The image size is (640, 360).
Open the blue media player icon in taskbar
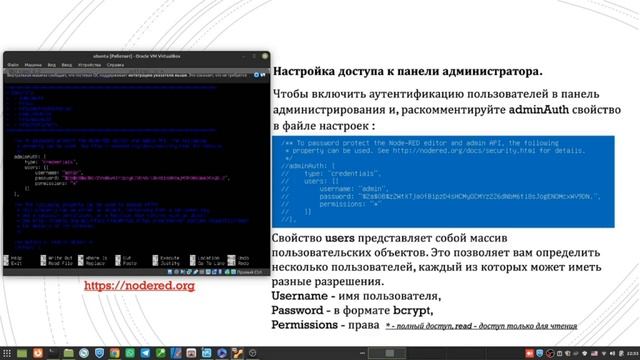click(222, 353)
